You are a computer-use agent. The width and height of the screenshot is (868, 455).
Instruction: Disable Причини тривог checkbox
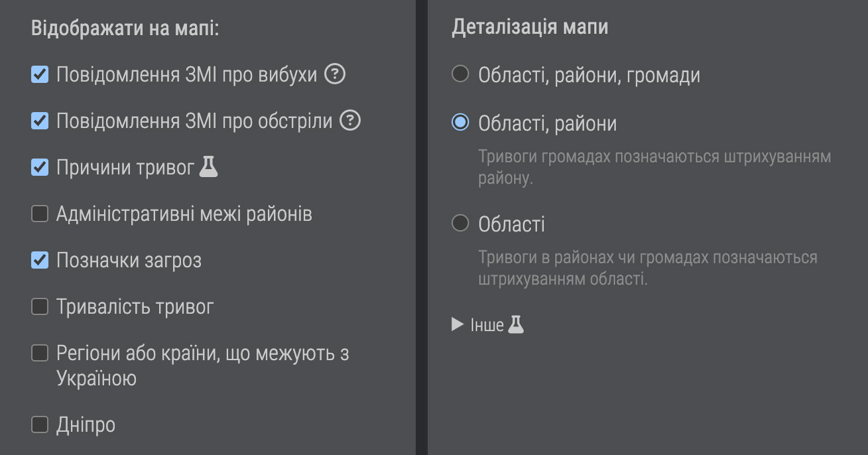click(40, 167)
